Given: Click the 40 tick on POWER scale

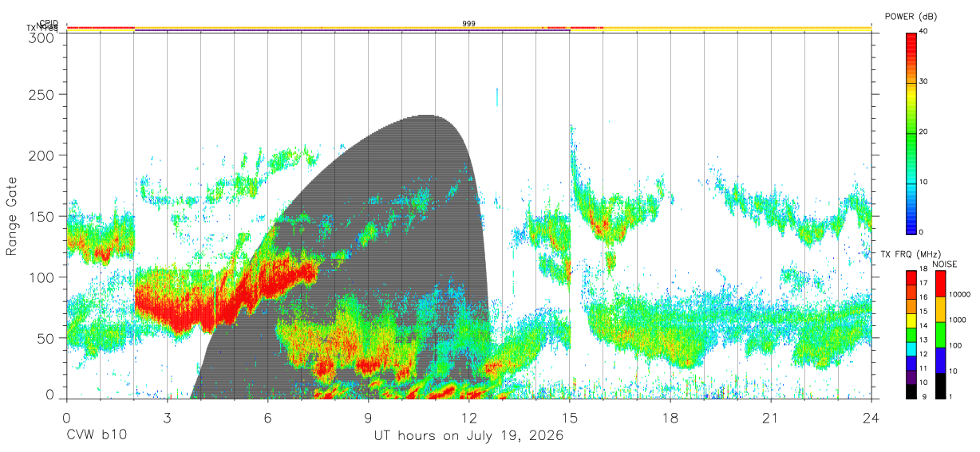Looking at the screenshot, I should (924, 31).
